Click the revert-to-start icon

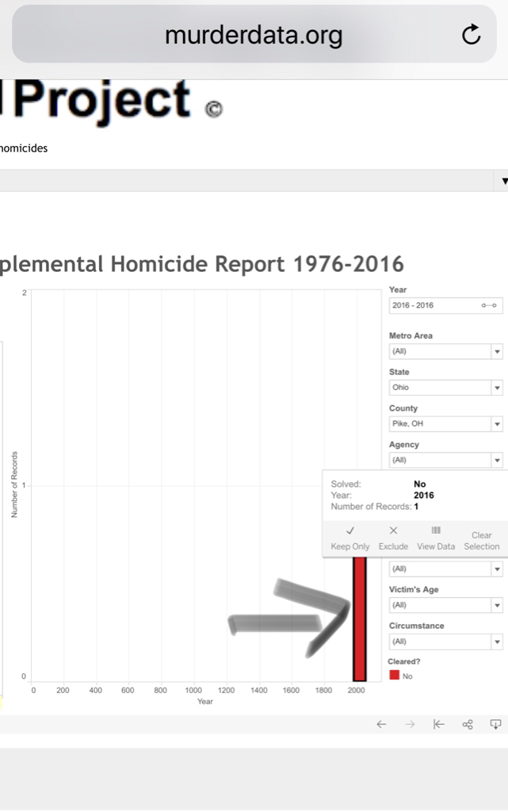point(438,724)
